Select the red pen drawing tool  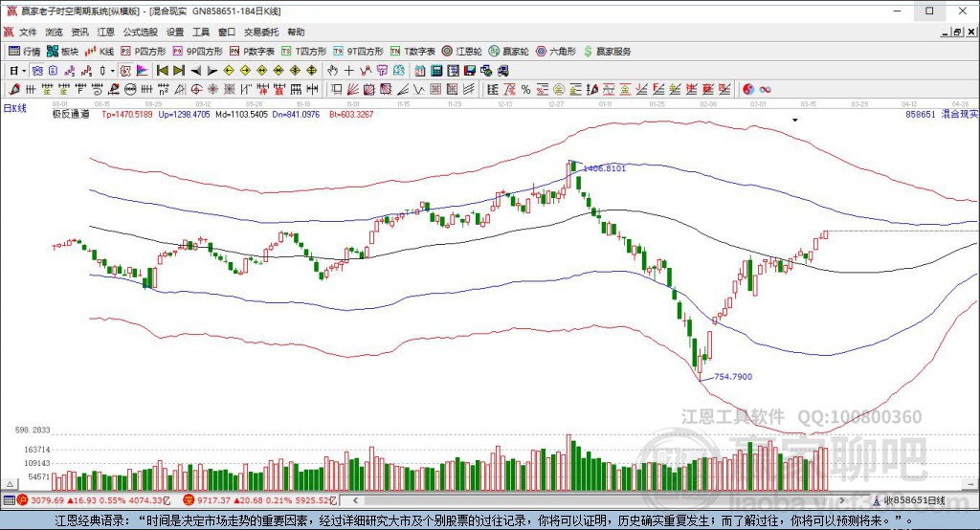(13, 89)
